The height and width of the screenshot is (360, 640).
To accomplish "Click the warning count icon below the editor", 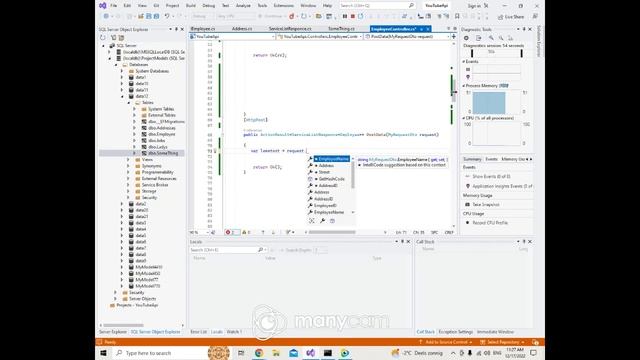I will 244,232.
